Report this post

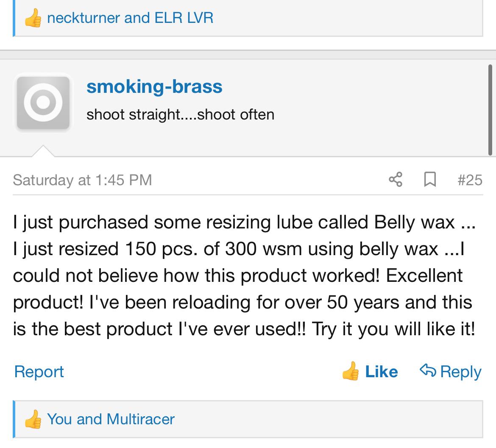pos(39,372)
